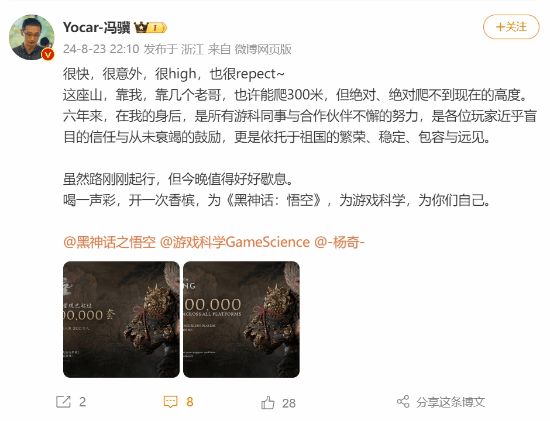Click the 微博网页版 source link
The height and width of the screenshot is (421, 550).
click(263, 49)
